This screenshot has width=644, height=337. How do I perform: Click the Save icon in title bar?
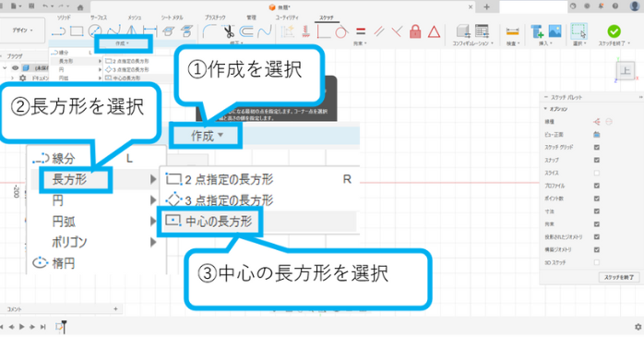pyautogui.click(x=31, y=6)
